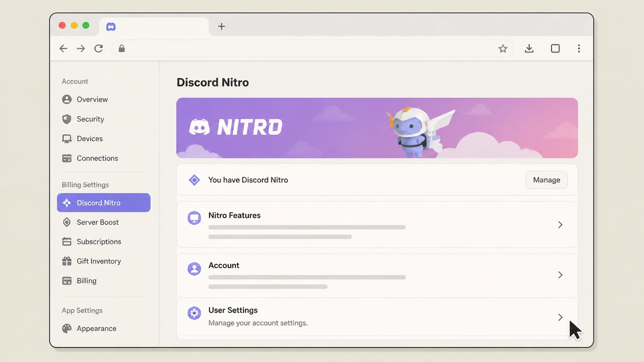Click the lock icon in address bar
Viewport: 644px width, 362px height.
pos(122,49)
